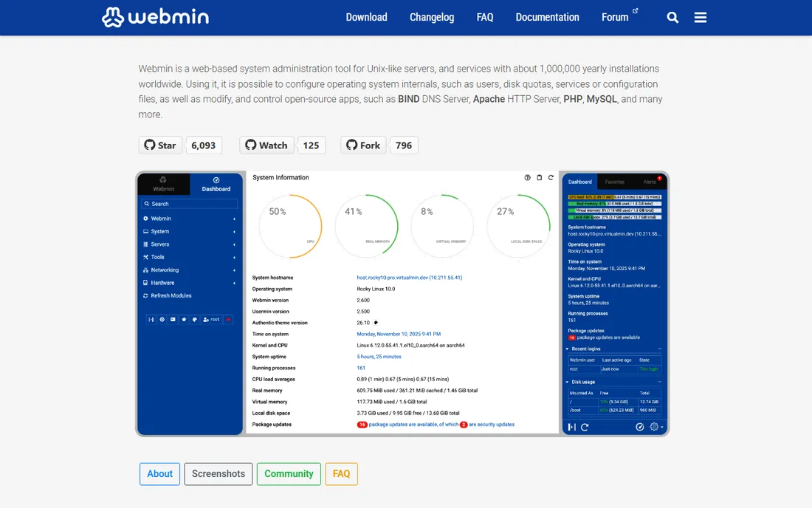The height and width of the screenshot is (508, 812).
Task: Expand the Servers menu arrow in sidebar
Action: click(x=234, y=244)
